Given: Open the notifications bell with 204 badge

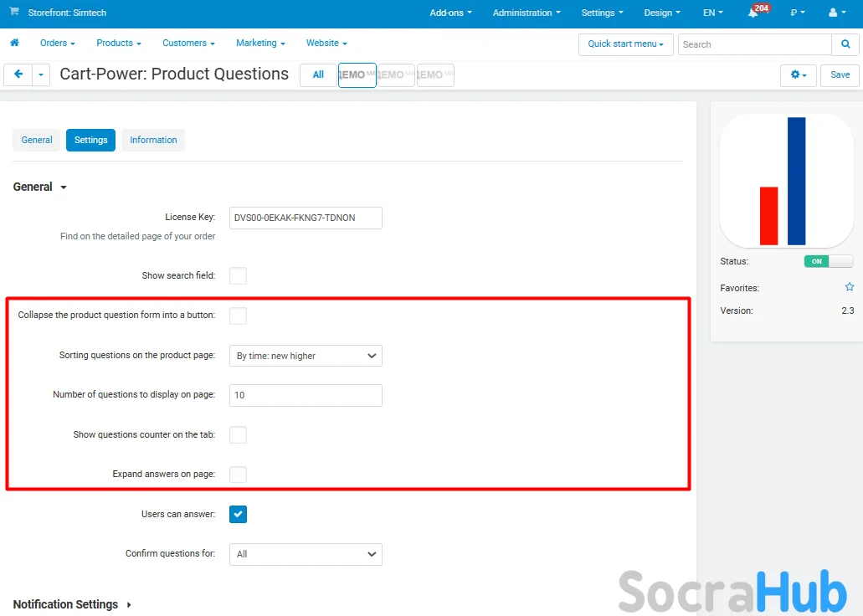Looking at the screenshot, I should tap(753, 13).
